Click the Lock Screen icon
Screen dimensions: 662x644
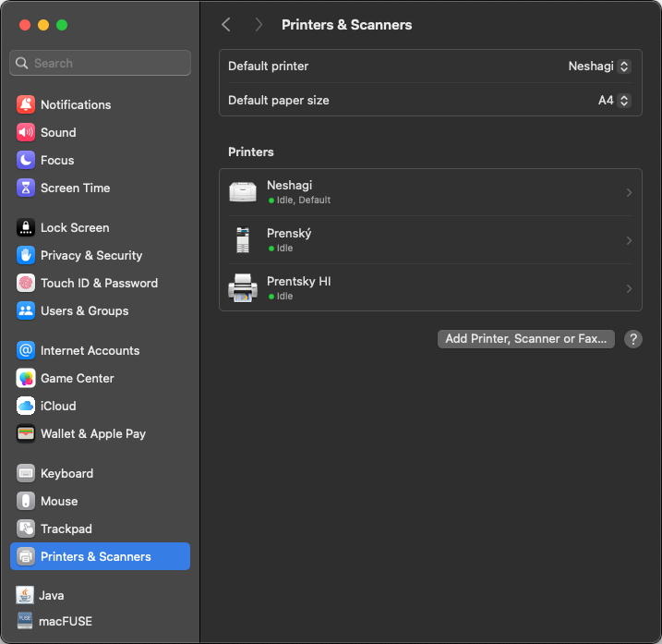(26, 228)
